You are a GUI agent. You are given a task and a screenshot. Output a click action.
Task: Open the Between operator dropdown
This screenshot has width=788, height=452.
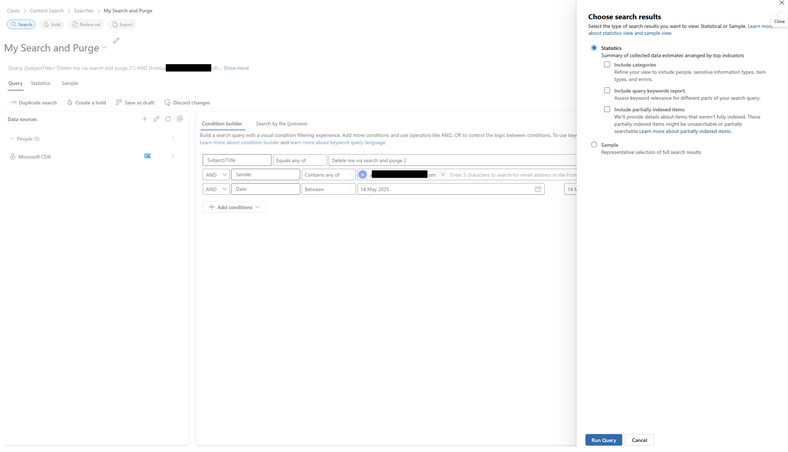(328, 189)
